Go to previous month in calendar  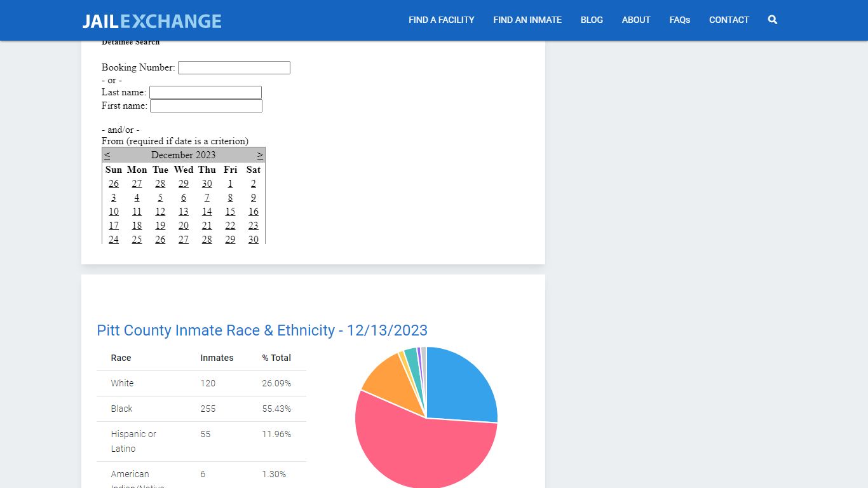(107, 155)
